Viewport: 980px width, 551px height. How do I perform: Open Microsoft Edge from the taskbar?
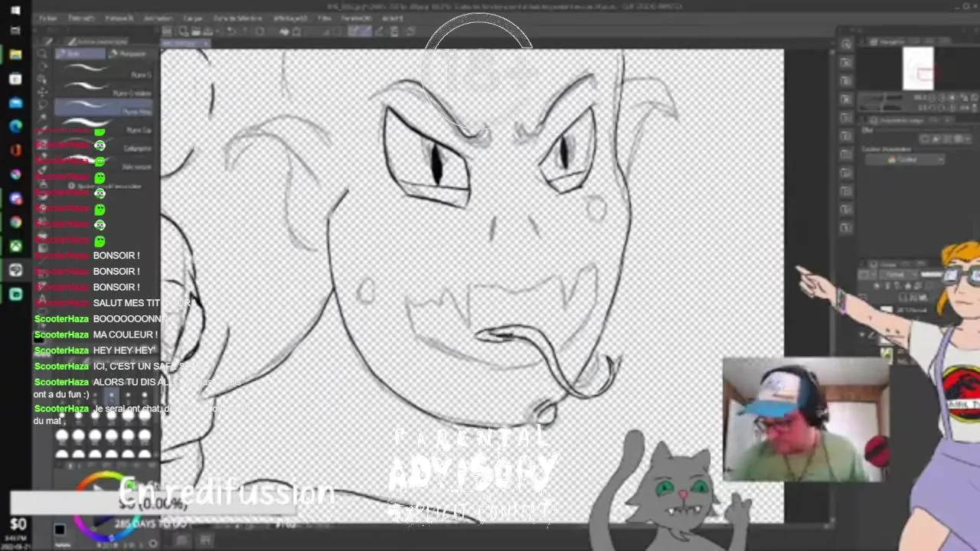[16, 126]
